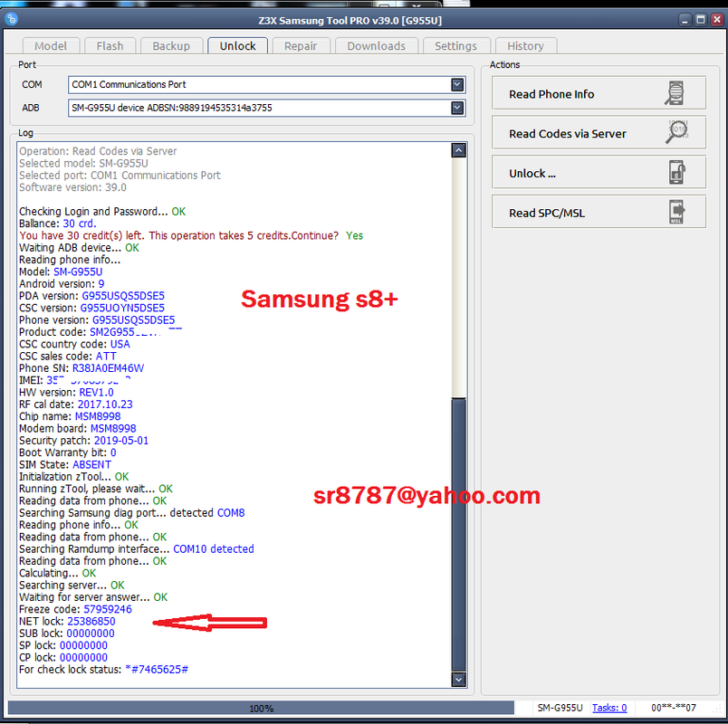Viewport: 728px width, 724px height.
Task: Click CSC version G955UOYN5DSE5
Action: pos(122,308)
